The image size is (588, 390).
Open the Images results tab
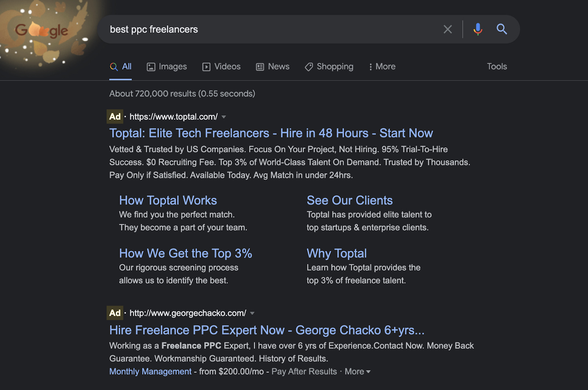(x=167, y=67)
